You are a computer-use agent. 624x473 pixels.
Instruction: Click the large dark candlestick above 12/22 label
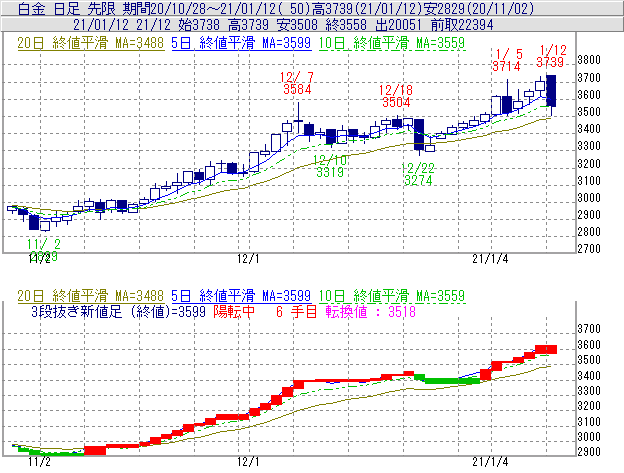[x=419, y=134]
